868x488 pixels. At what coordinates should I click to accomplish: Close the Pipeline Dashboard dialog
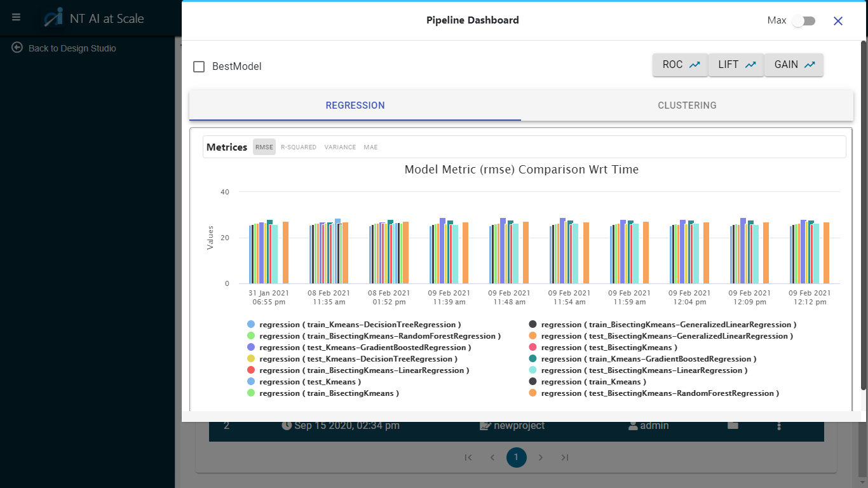tap(837, 21)
